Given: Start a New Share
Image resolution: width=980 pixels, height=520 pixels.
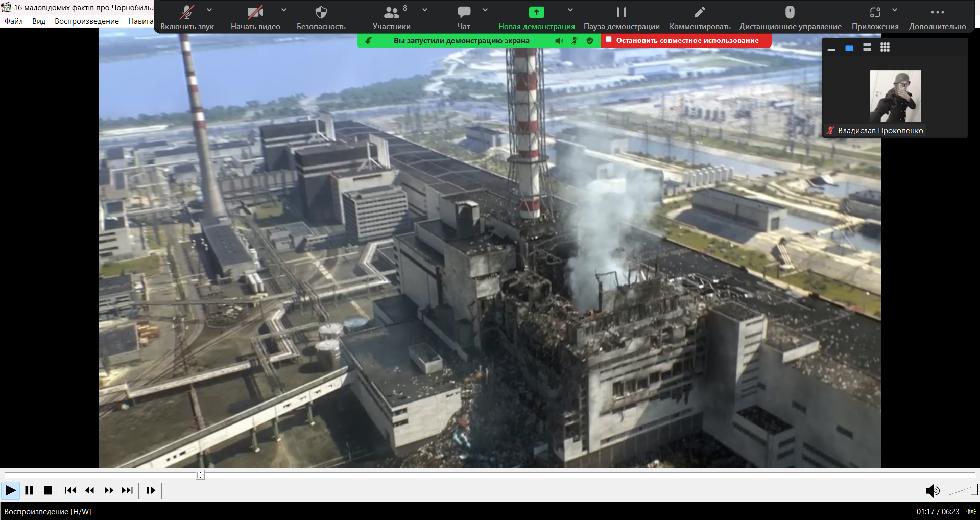Looking at the screenshot, I should 536,13.
